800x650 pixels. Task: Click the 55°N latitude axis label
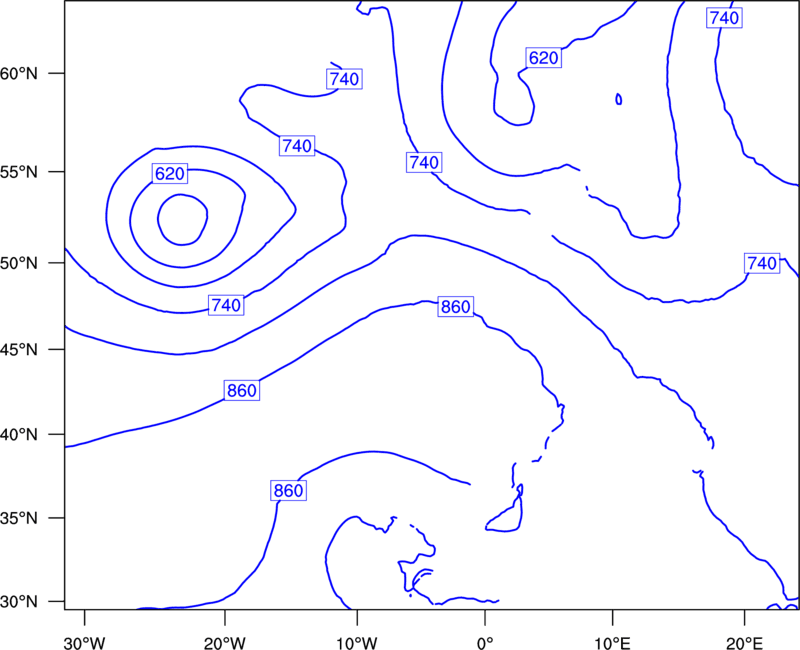click(19, 172)
